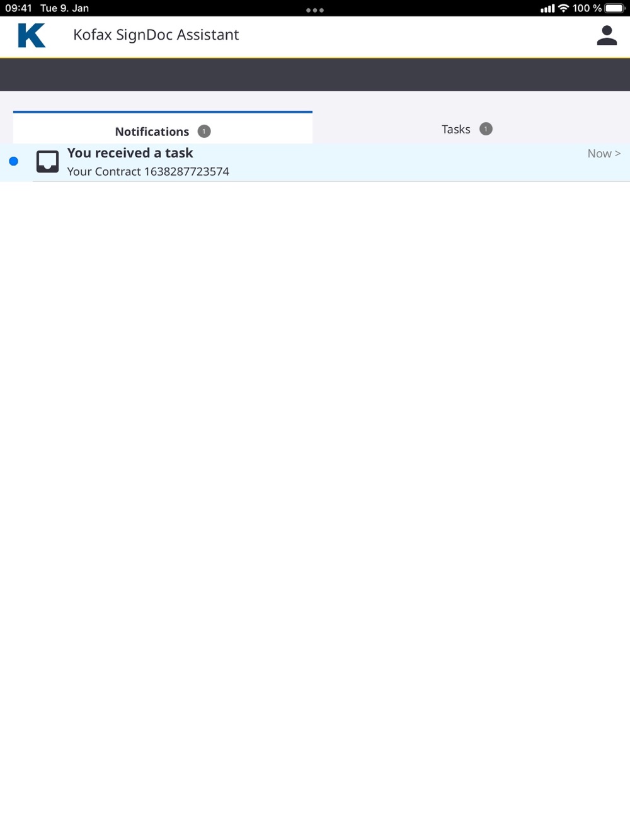Tap the Notifications count badge
The width and height of the screenshot is (630, 840).
(x=204, y=131)
